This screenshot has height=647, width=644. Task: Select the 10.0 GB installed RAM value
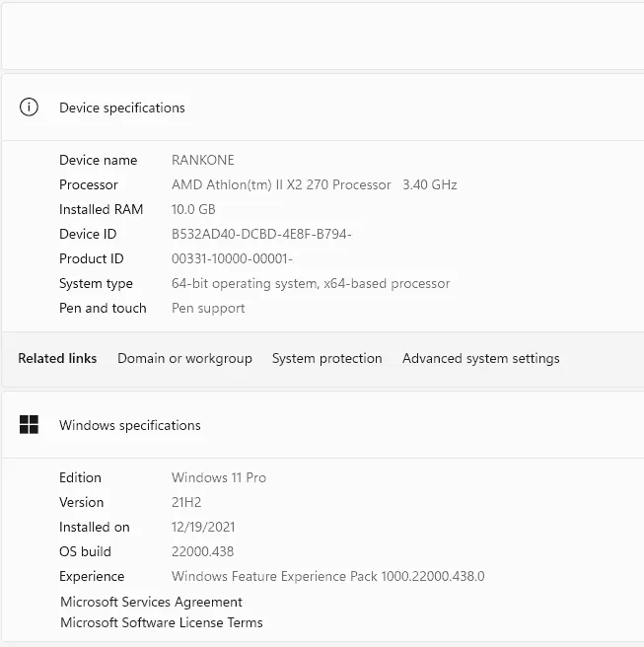193,209
